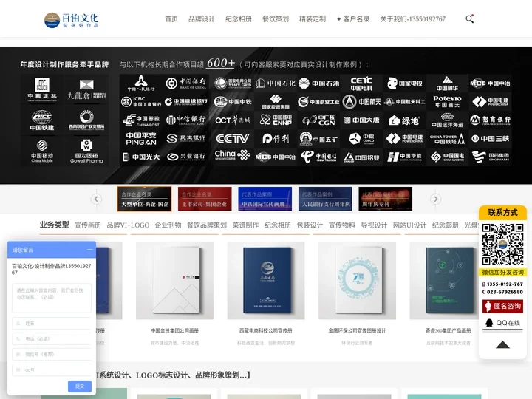This screenshot has width=532, height=399.
Task: Click the QQ在线 penguin contact
Action: click(502, 323)
